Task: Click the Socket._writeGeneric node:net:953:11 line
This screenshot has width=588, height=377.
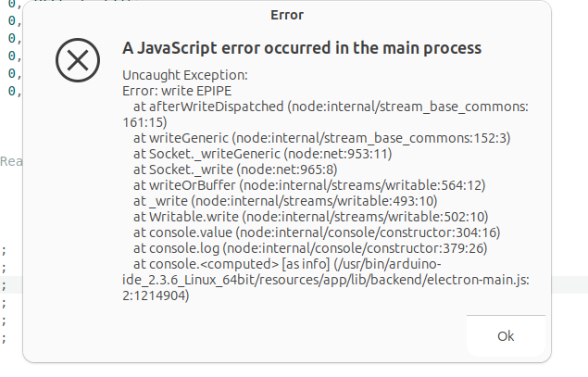Action: (x=262, y=154)
